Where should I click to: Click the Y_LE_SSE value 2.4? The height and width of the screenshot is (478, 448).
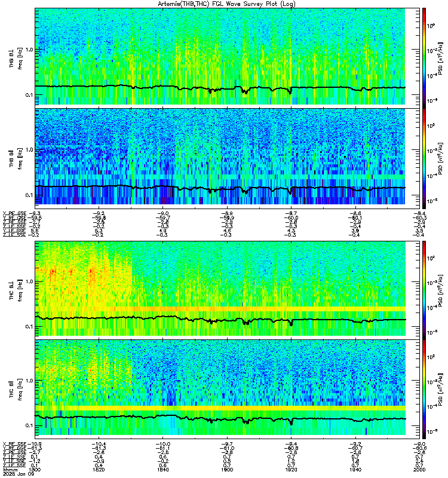point(420,461)
